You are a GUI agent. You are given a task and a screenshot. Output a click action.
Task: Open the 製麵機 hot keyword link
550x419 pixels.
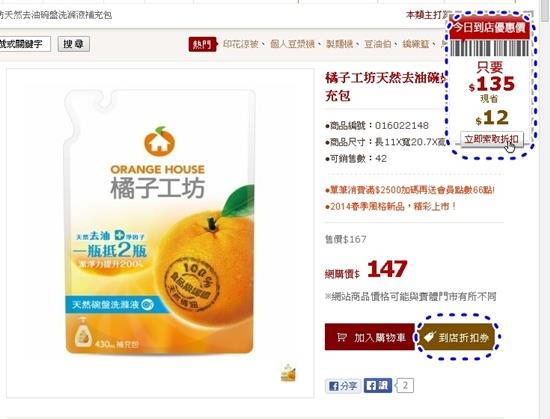click(339, 44)
